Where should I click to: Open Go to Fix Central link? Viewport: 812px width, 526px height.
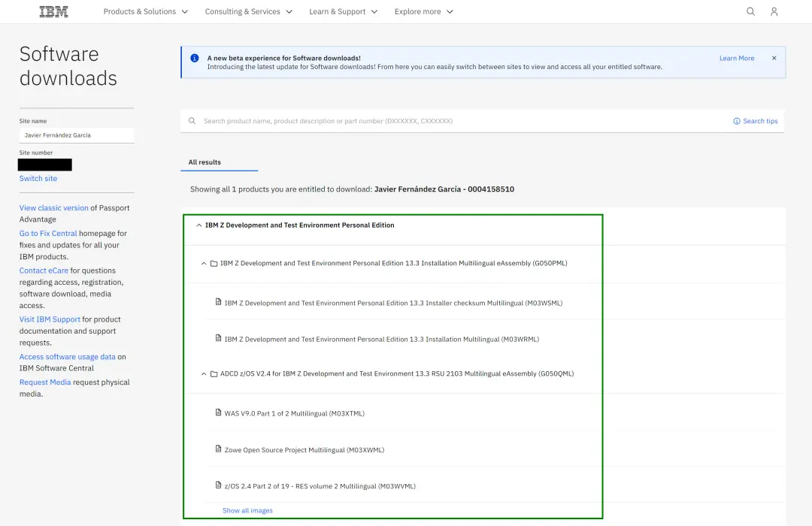click(48, 234)
